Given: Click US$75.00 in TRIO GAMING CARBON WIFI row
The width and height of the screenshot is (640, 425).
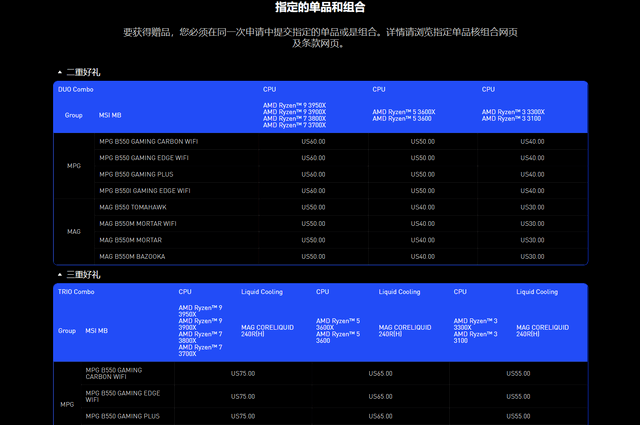Looking at the screenshot, I should [243, 374].
